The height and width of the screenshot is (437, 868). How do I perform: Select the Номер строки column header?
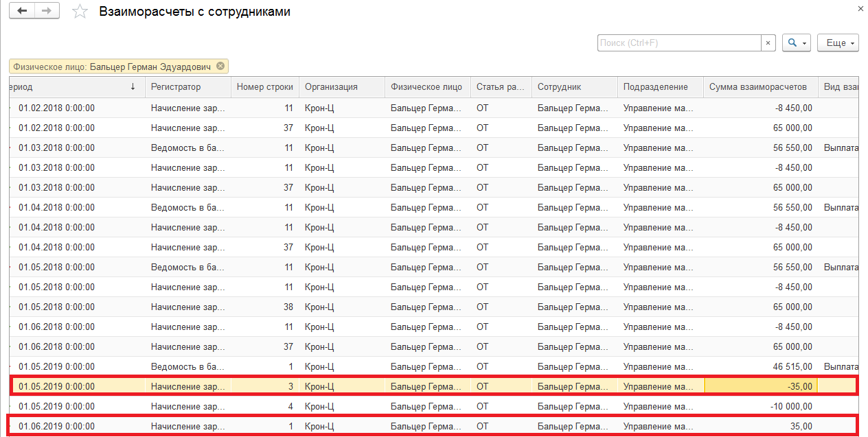pyautogui.click(x=265, y=87)
